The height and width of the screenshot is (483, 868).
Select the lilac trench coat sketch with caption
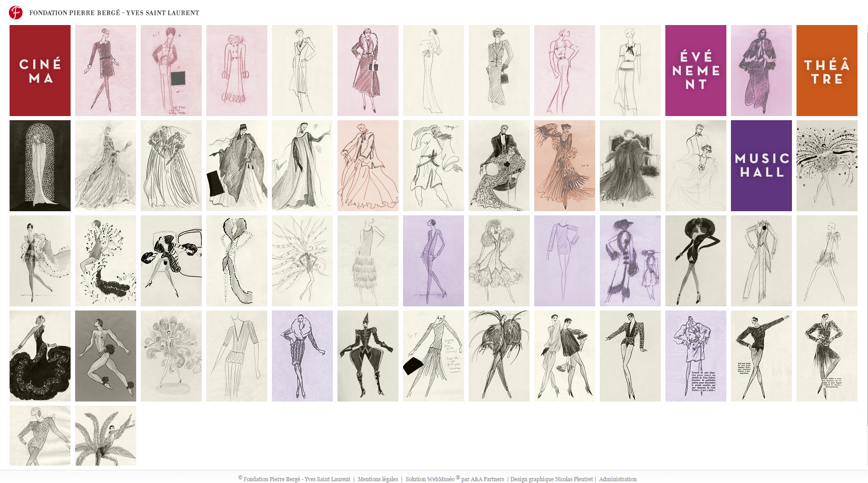[x=695, y=356]
